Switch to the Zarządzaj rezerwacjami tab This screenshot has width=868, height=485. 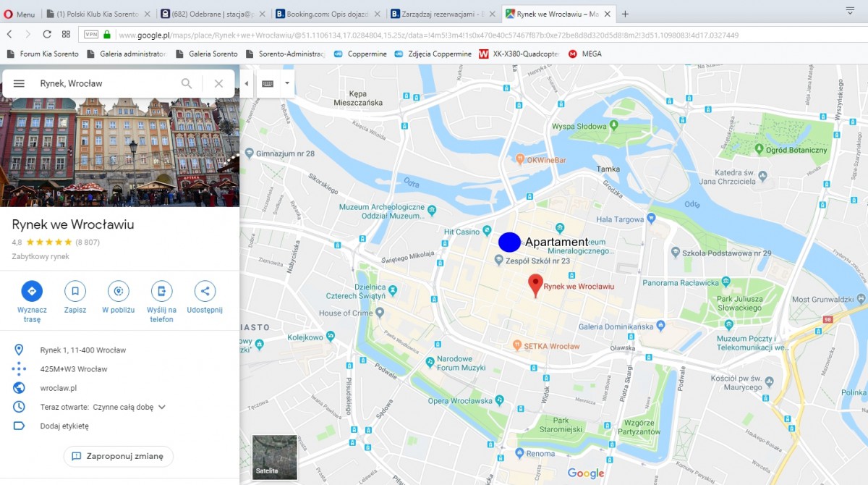tap(444, 14)
